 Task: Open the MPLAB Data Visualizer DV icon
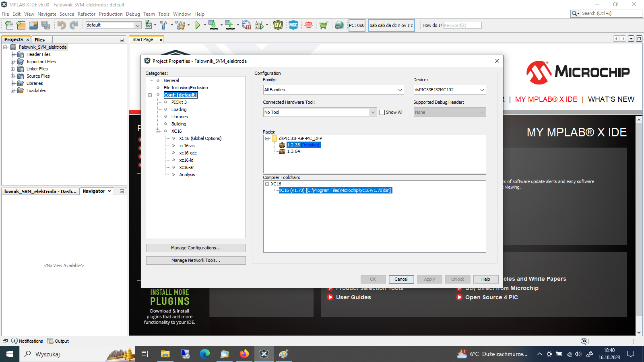coord(278,25)
